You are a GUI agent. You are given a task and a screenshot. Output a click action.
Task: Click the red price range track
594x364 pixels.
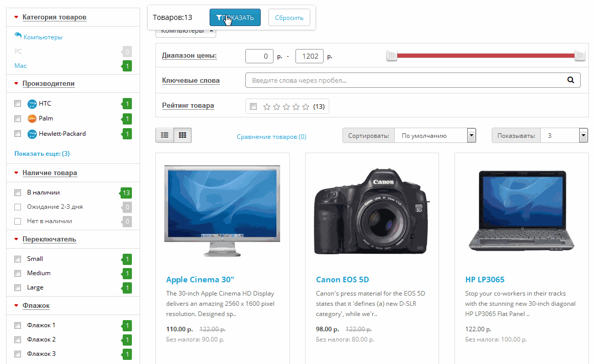[486, 56]
